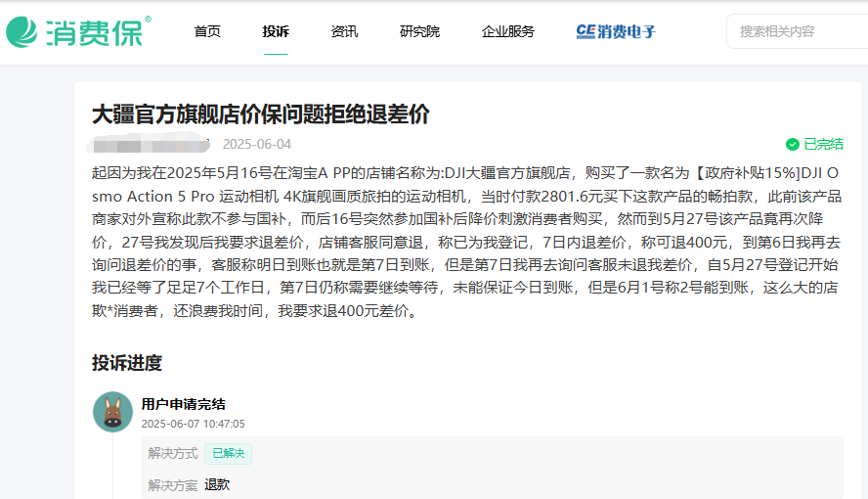Click the donkey avatar in the progress section
Screen dimensions: 868x499
(x=112, y=412)
